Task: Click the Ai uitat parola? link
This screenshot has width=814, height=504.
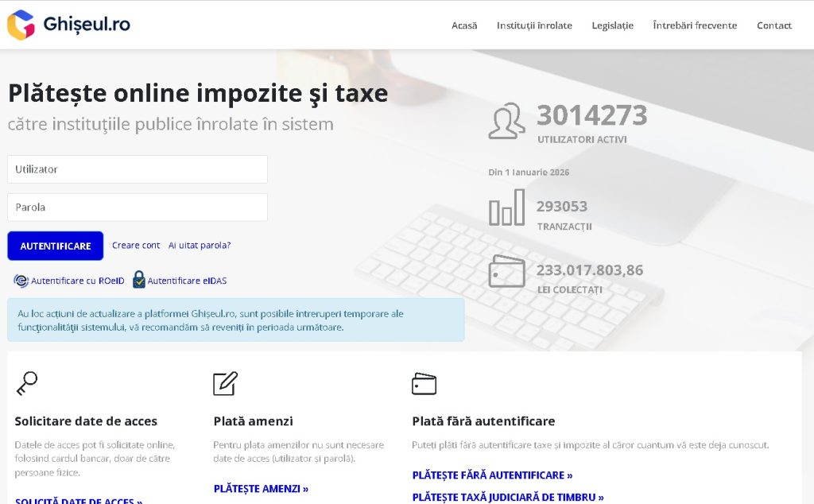Action: click(x=200, y=246)
